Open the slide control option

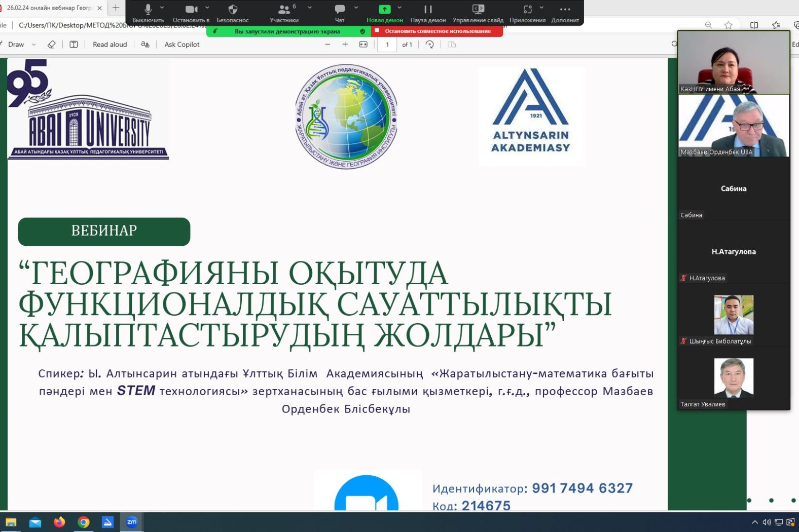[x=478, y=10]
